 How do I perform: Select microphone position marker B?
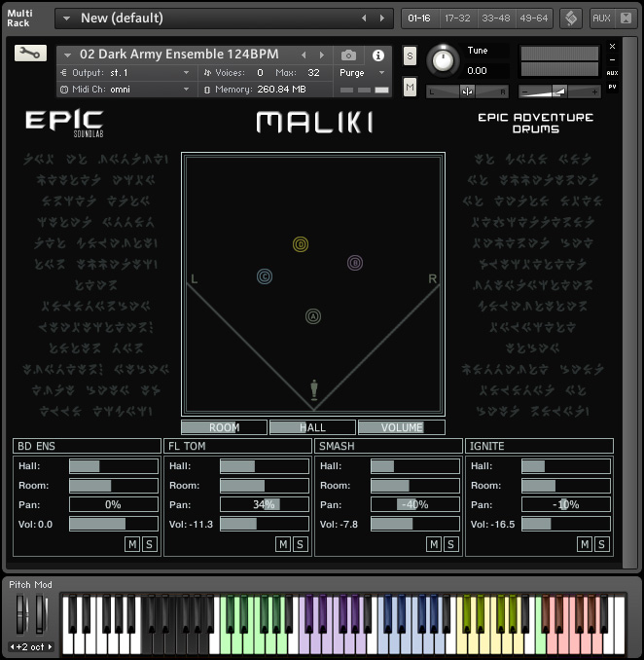tap(355, 263)
